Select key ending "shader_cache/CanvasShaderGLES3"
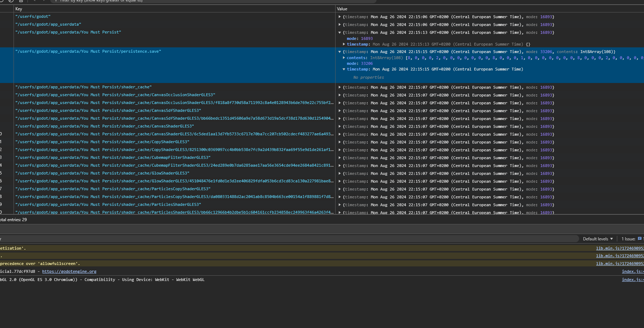The width and height of the screenshot is (644, 328). point(104,126)
